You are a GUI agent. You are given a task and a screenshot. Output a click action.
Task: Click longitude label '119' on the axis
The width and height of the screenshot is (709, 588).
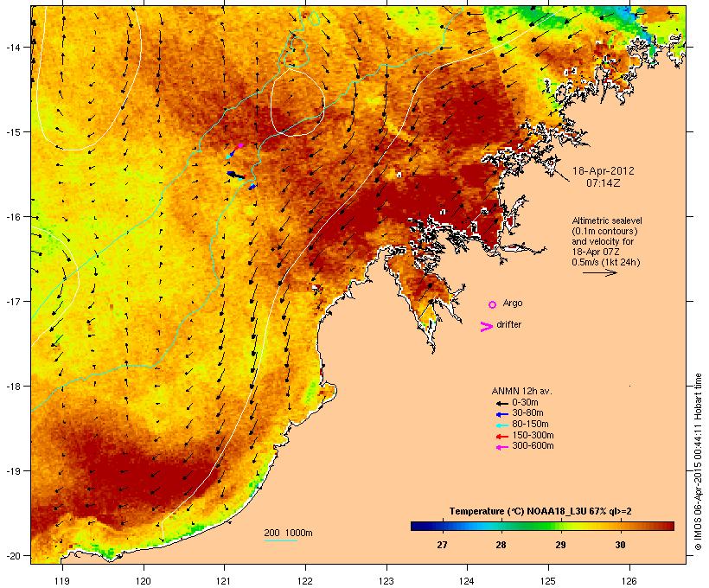tap(62, 580)
